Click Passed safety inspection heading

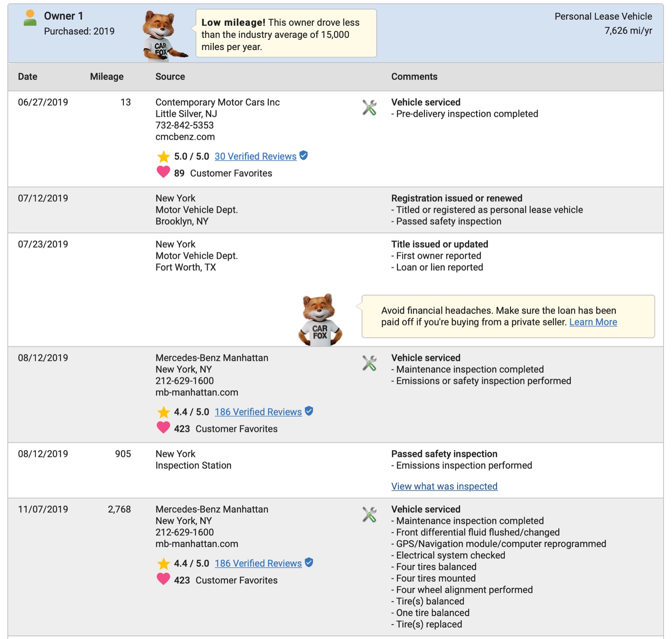444,454
